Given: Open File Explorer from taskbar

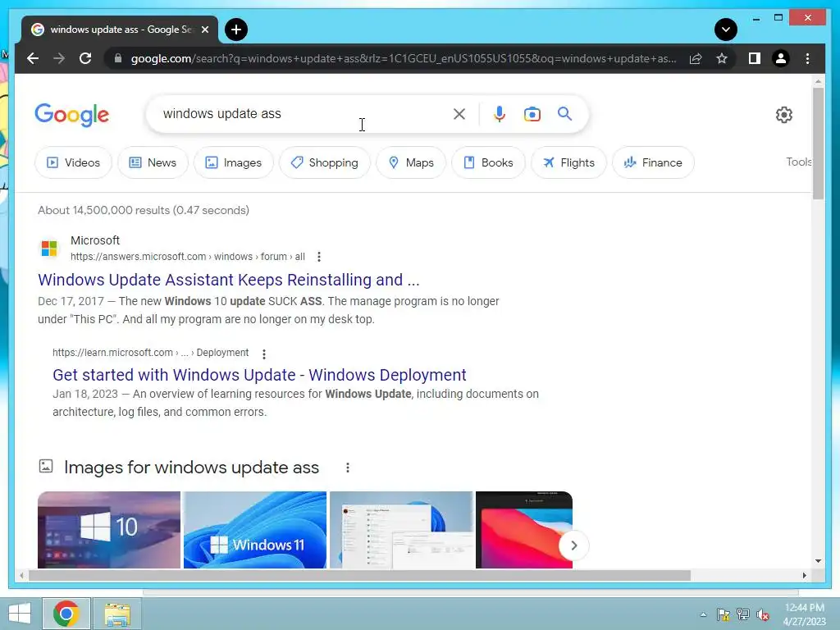Looking at the screenshot, I should click(117, 614).
